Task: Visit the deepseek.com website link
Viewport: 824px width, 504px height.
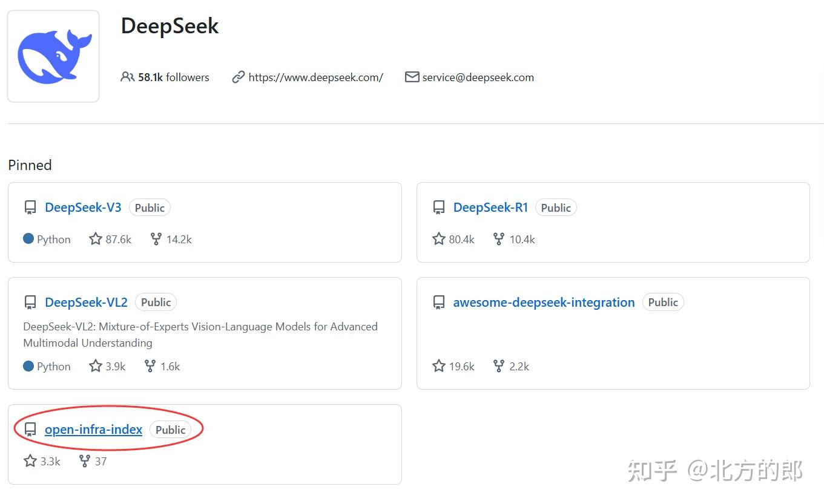Action: click(x=315, y=77)
